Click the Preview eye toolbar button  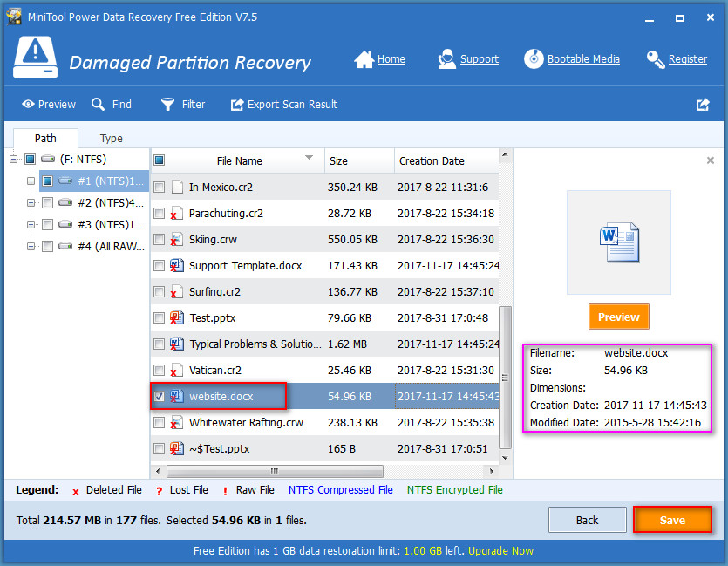(48, 105)
